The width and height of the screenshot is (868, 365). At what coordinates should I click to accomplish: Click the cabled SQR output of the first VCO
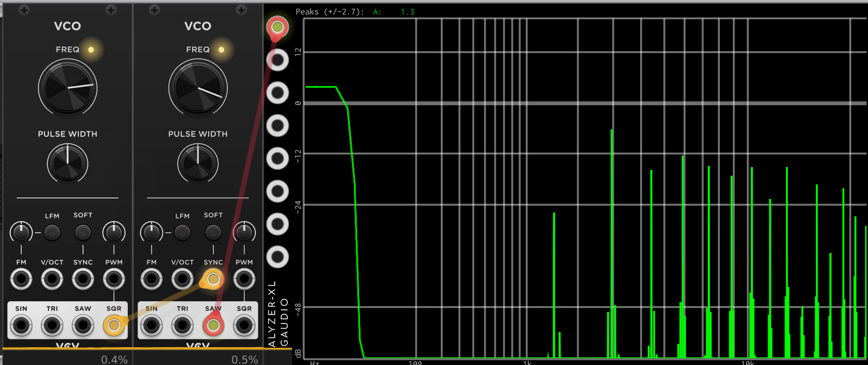click(114, 325)
